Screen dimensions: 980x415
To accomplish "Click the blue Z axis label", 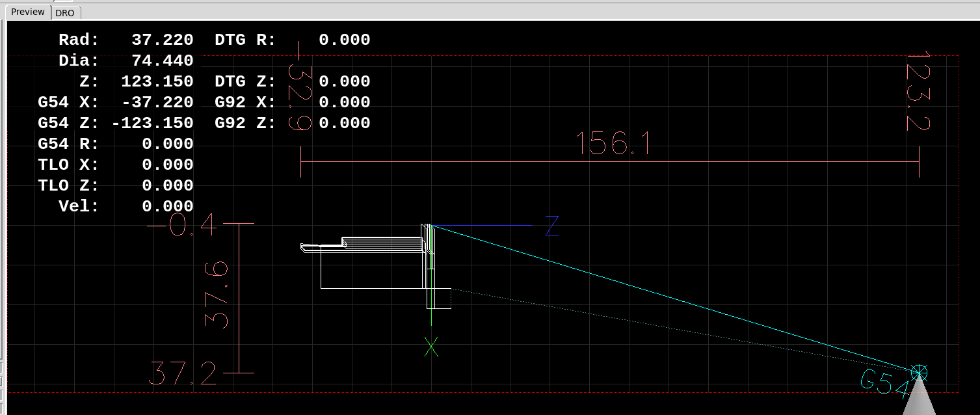I will click(x=552, y=225).
